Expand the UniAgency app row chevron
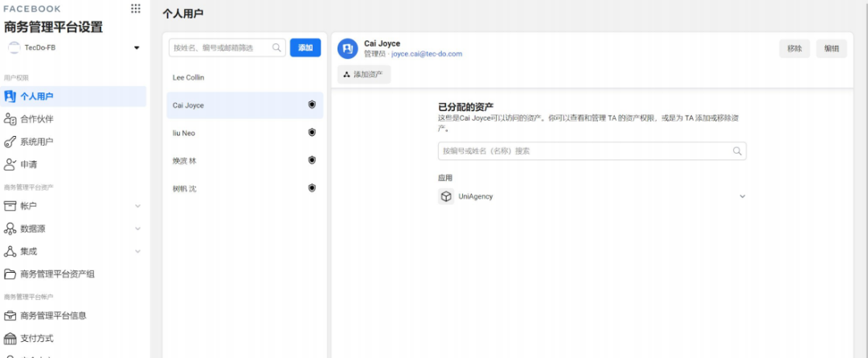 [743, 196]
